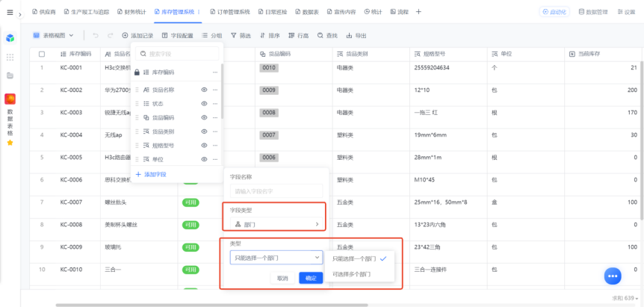Open 行高 row height in the toolbar

pyautogui.click(x=299, y=36)
